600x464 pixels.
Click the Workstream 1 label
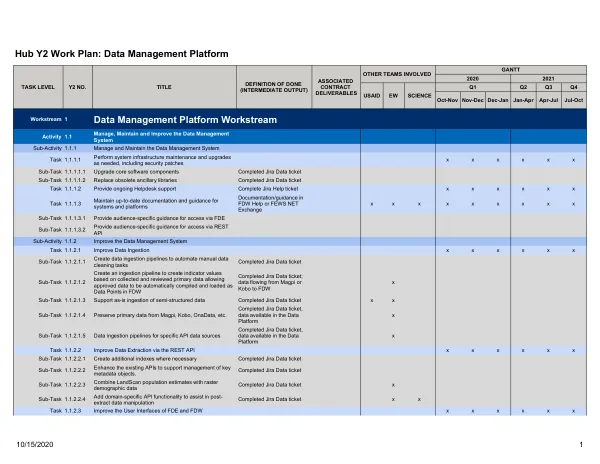[49, 119]
